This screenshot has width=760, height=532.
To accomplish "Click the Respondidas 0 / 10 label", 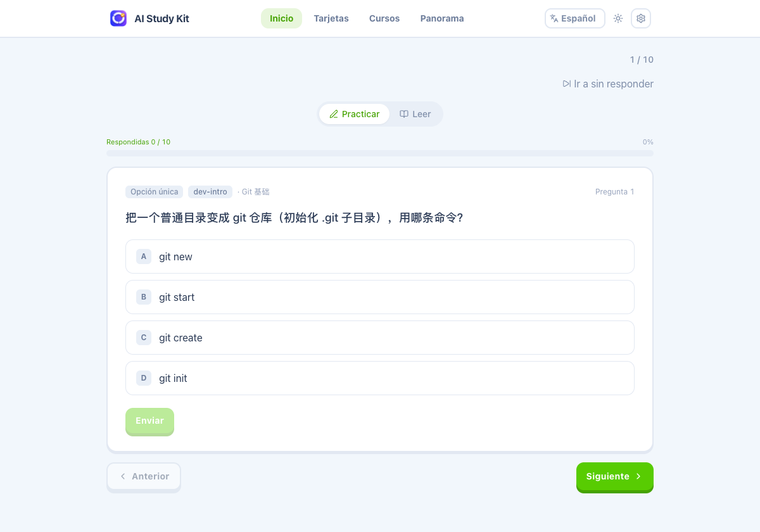I will pos(138,142).
